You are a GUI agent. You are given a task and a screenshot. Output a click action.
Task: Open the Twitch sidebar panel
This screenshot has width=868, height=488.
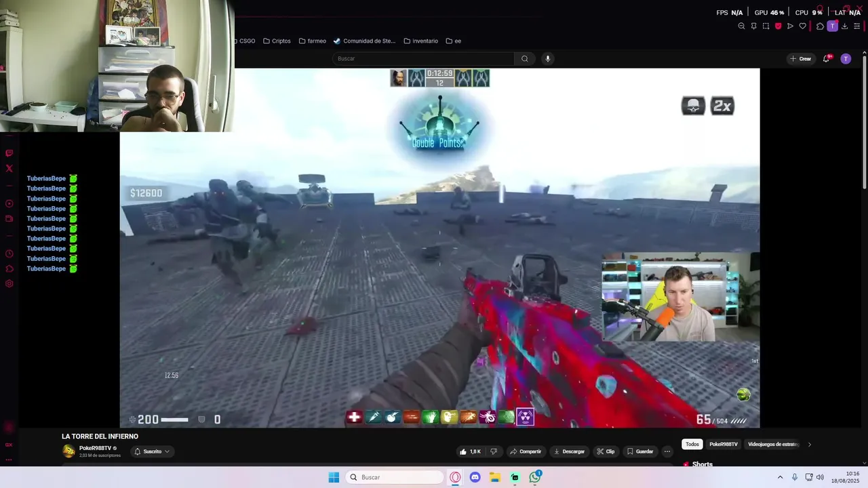tap(9, 154)
